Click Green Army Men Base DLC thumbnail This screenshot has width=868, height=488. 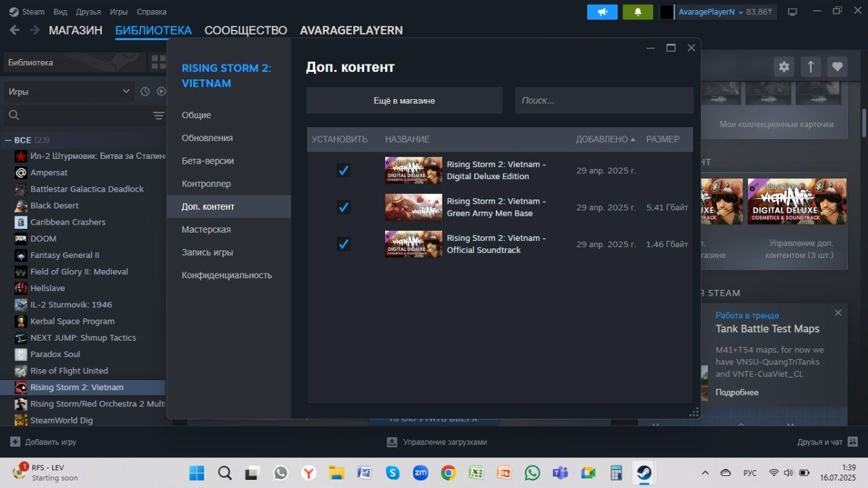pos(414,207)
